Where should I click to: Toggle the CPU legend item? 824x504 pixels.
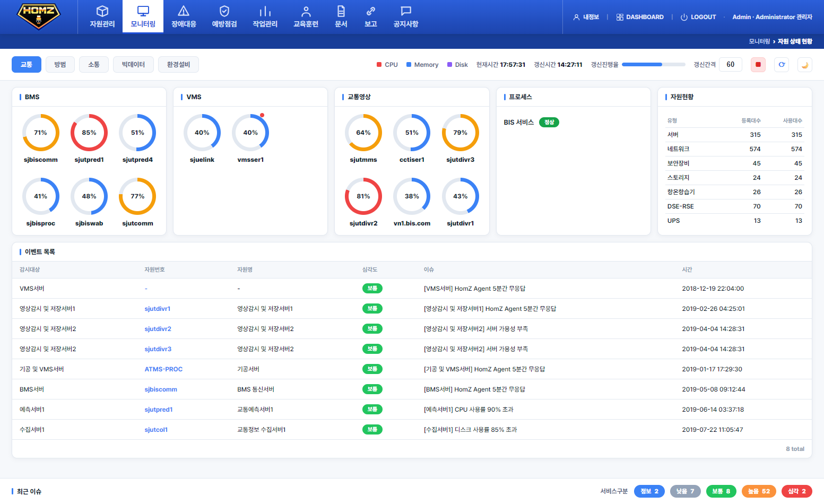tap(387, 65)
